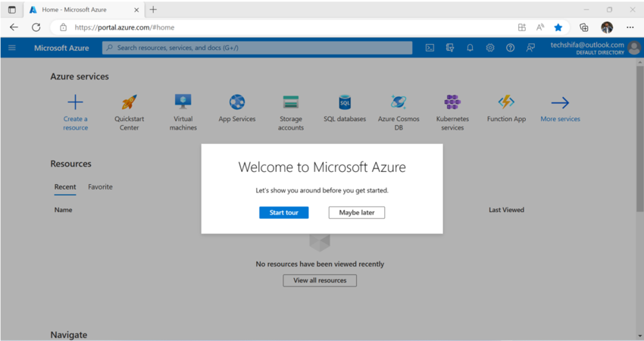Click the Create a resource plus icon

76,102
